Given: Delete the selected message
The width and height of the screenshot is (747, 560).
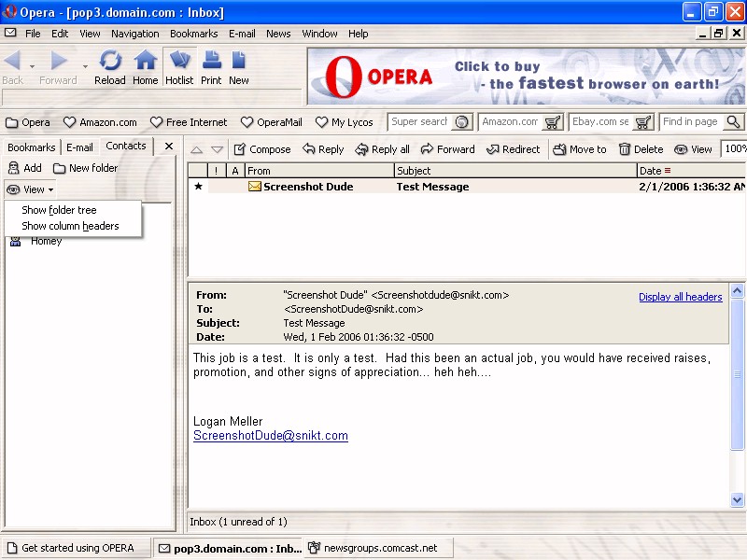Looking at the screenshot, I should [x=641, y=149].
